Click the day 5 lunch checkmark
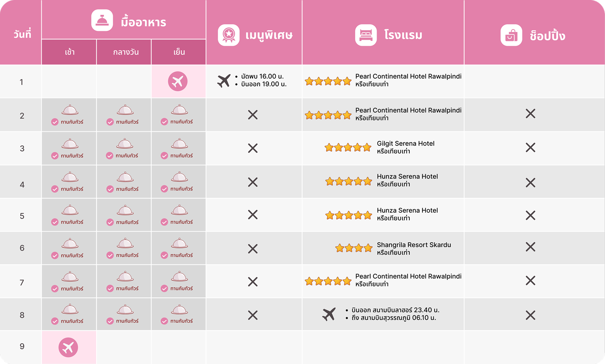The width and height of the screenshot is (605, 364). [110, 222]
